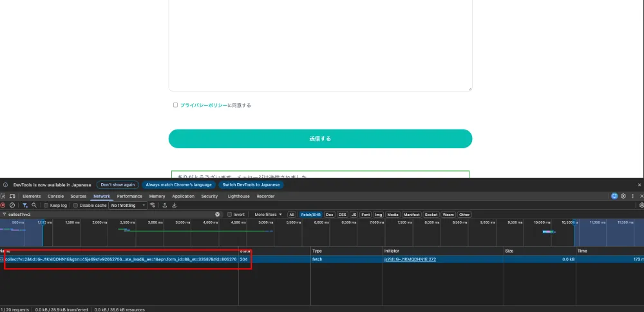Screen dimensions: 644x312
Task: Open the DevTools three-dot menu
Action: point(632,196)
